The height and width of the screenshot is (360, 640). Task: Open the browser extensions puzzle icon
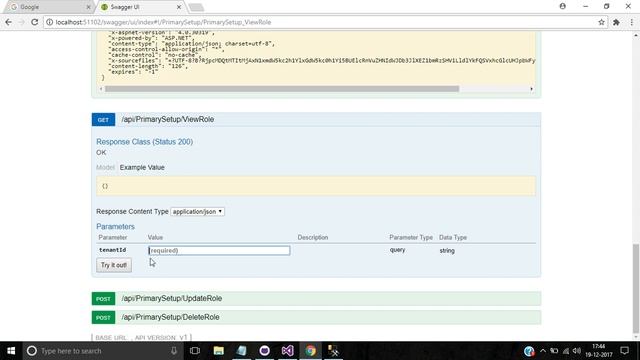tap(616, 22)
